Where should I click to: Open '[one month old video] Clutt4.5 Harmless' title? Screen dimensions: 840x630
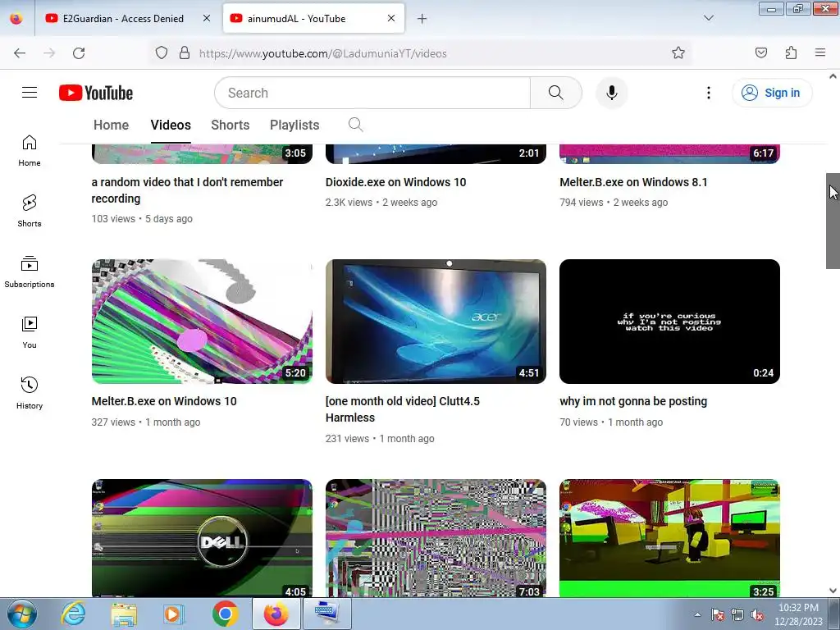[402, 409]
